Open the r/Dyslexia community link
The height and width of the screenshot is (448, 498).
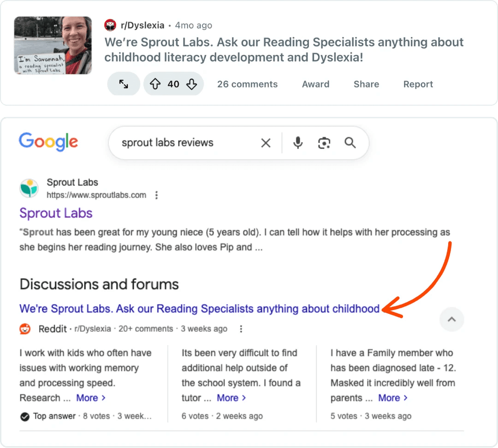142,25
